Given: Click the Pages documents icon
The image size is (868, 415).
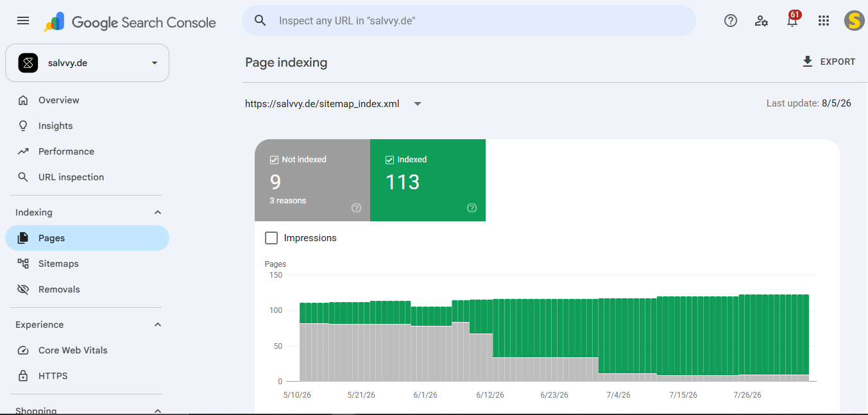Looking at the screenshot, I should pos(23,238).
